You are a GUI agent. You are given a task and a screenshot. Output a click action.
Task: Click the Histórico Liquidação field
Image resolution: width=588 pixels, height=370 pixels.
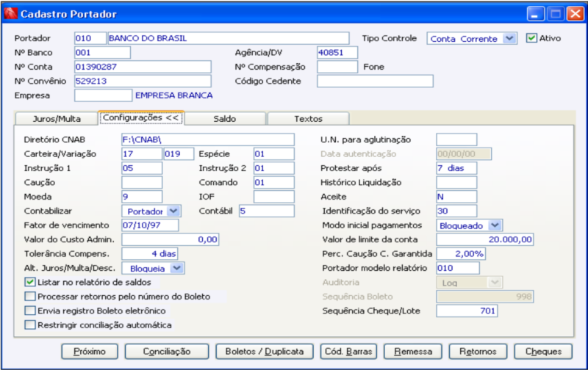(456, 182)
